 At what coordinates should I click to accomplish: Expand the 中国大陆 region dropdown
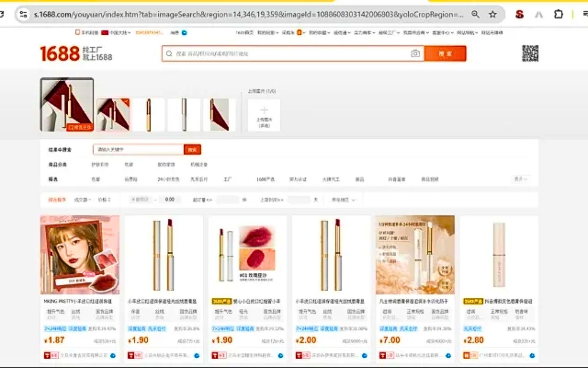(x=121, y=33)
